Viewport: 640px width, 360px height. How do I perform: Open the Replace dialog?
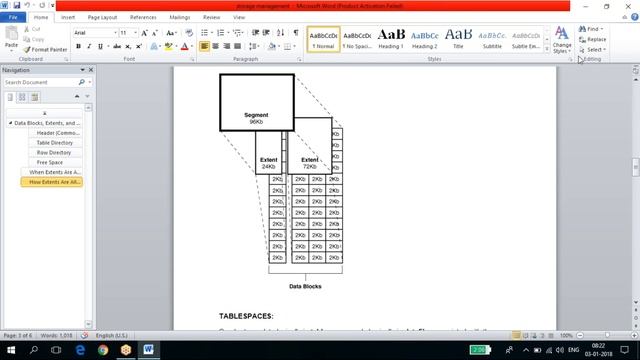[593, 39]
